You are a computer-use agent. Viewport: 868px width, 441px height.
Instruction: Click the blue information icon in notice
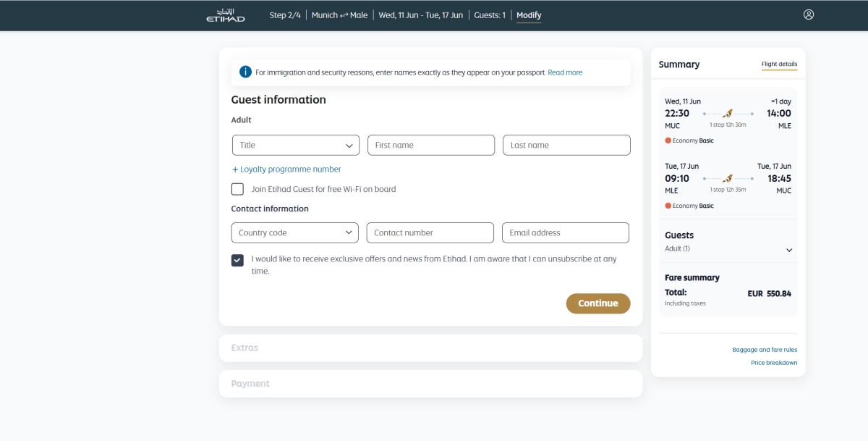[245, 72]
